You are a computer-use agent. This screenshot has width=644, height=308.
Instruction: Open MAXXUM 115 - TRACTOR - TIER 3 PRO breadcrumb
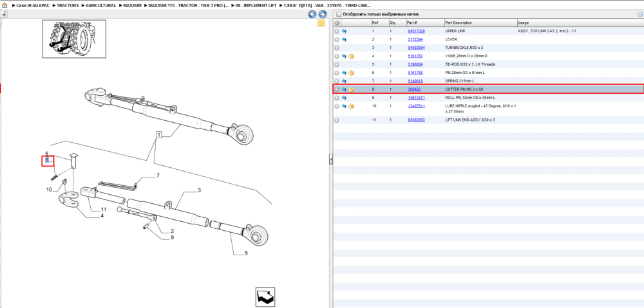[189, 5]
